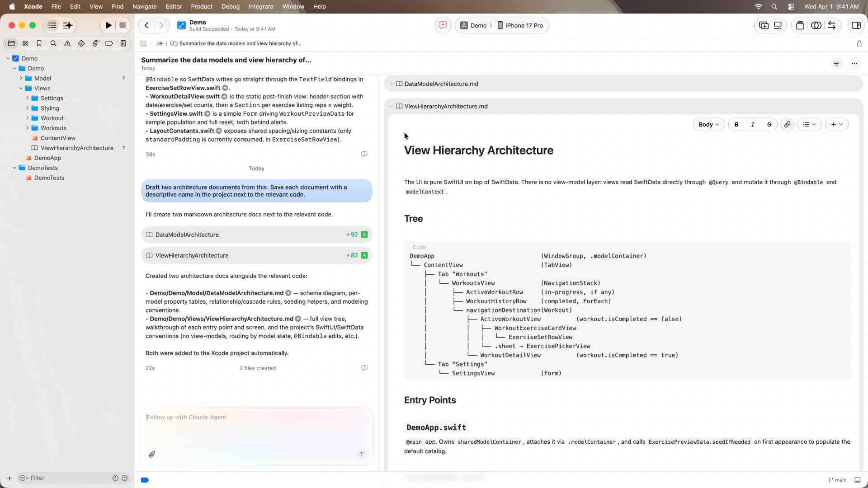Open list style dropdown

click(809, 124)
